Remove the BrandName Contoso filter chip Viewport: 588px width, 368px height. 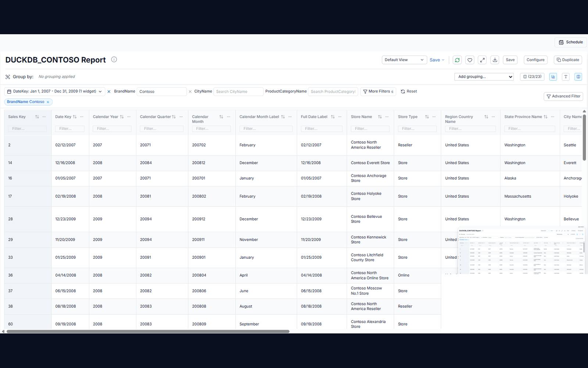[x=48, y=102]
